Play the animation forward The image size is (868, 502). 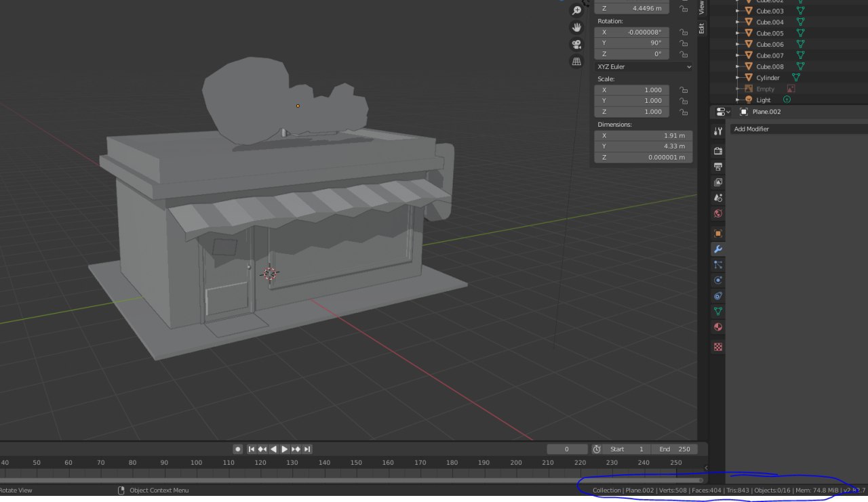[285, 449]
